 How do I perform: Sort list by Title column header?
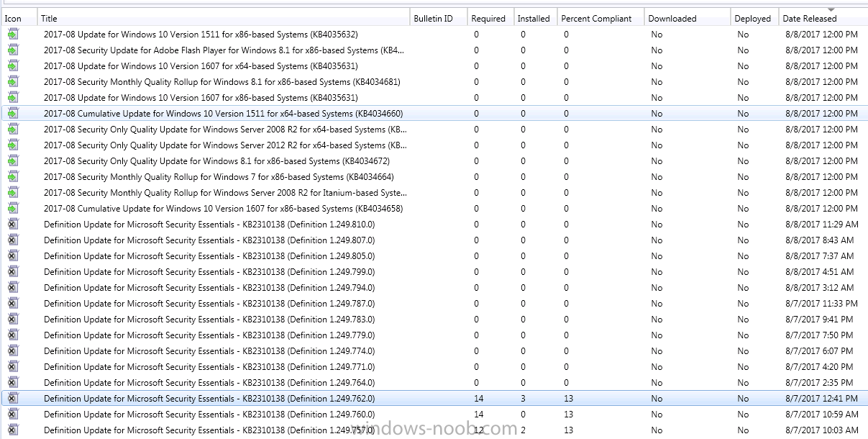tap(223, 18)
